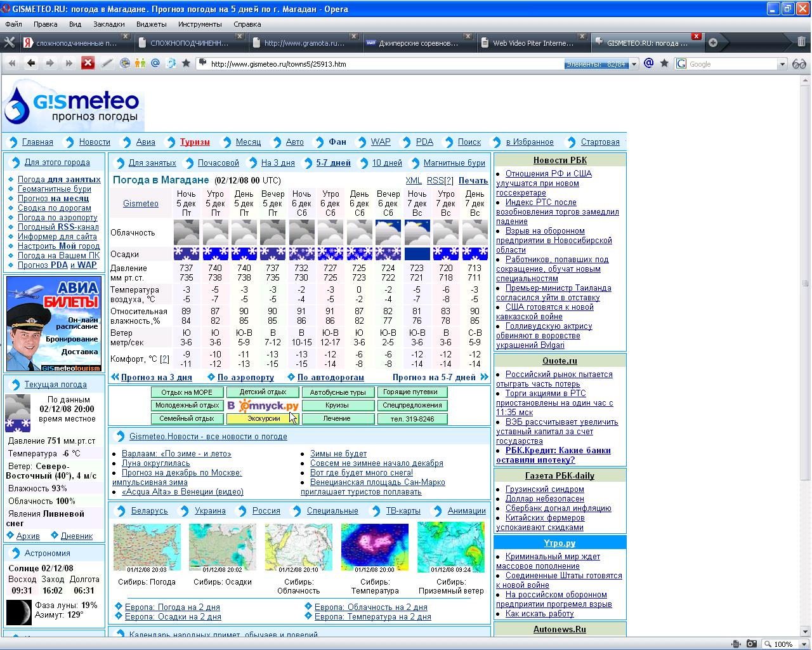Toggle the fit-to-width page icon
Viewport: 812px width, 650px height.
click(736, 644)
